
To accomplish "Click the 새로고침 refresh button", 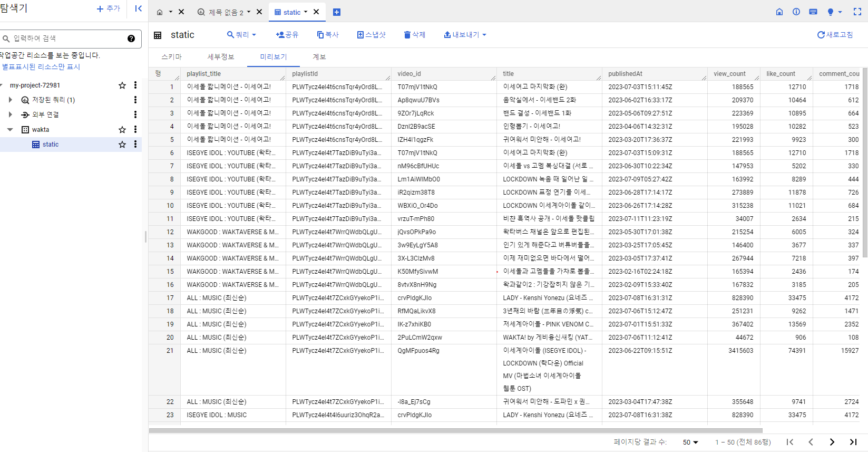I will pyautogui.click(x=835, y=35).
